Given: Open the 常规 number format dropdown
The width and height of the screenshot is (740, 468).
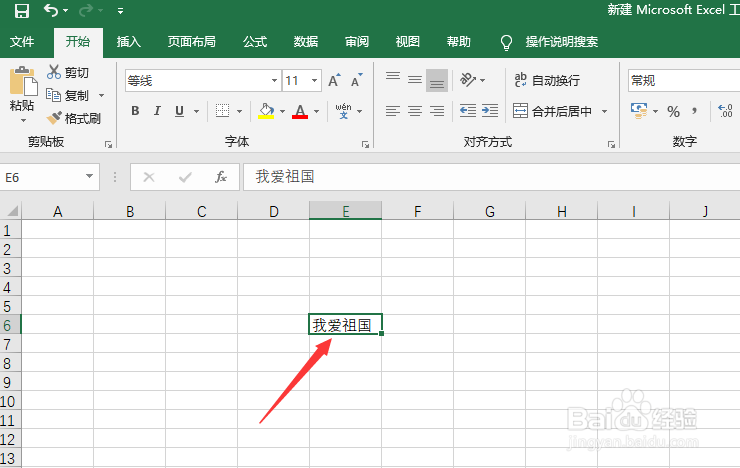Looking at the screenshot, I should click(x=684, y=81).
